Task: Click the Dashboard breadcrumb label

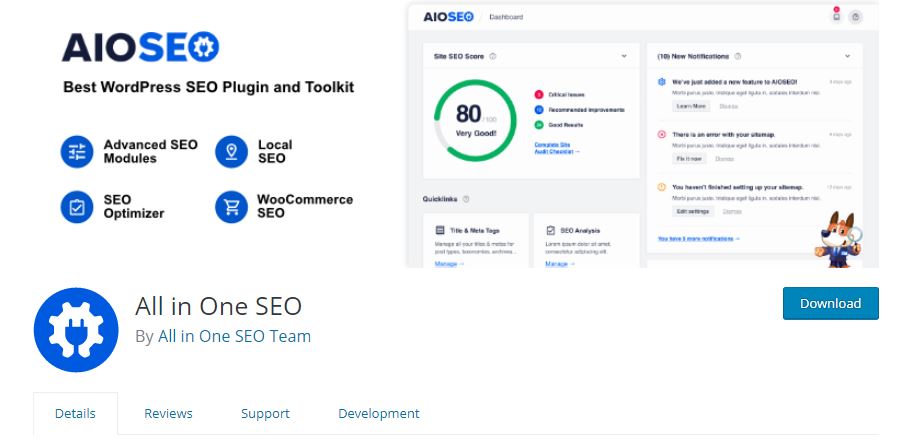Action: point(506,17)
